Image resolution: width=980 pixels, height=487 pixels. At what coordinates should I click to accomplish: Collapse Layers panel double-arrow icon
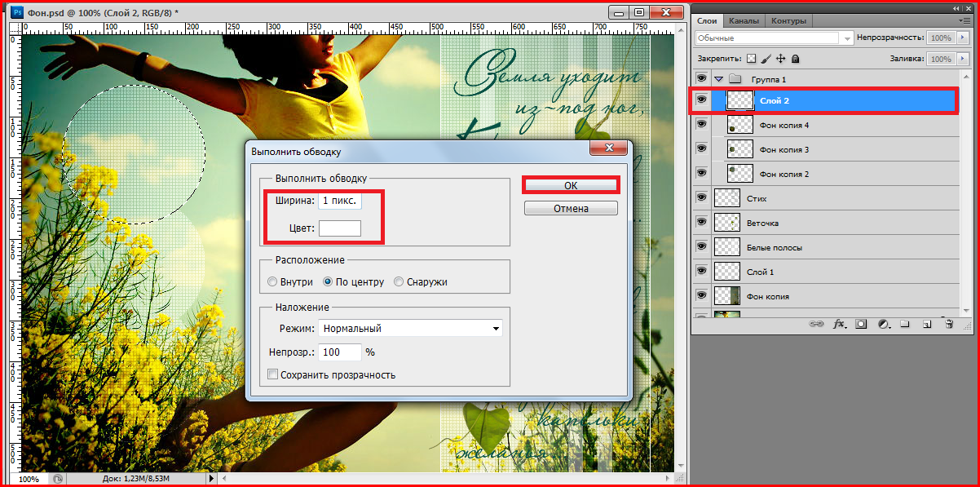pyautogui.click(x=957, y=7)
